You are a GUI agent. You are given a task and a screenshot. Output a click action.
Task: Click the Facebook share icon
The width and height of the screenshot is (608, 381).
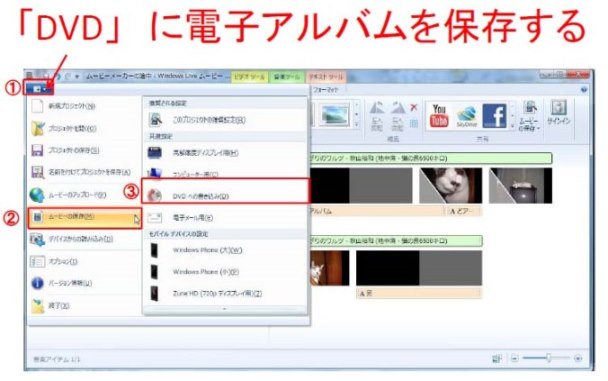(494, 116)
